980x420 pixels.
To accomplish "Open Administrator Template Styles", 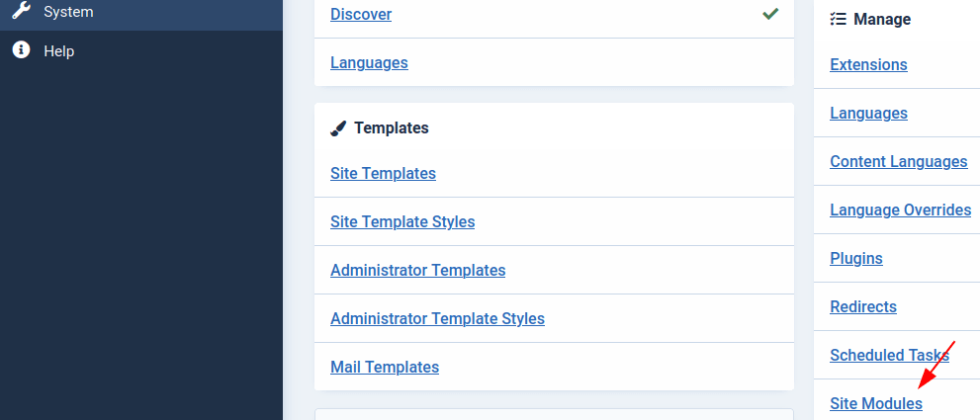I will tap(437, 318).
